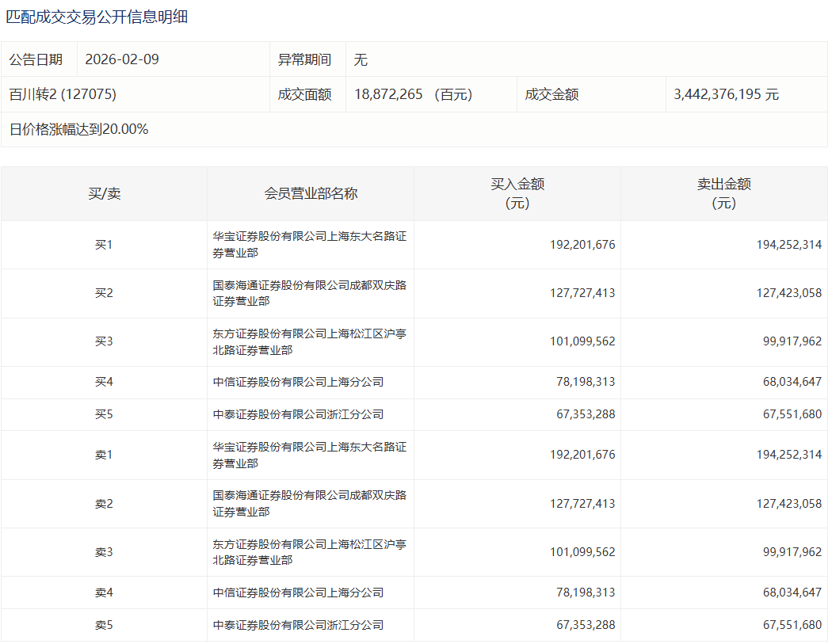The height and width of the screenshot is (644, 832).
Task: Select the 会员营业部名称 column header
Action: click(311, 193)
